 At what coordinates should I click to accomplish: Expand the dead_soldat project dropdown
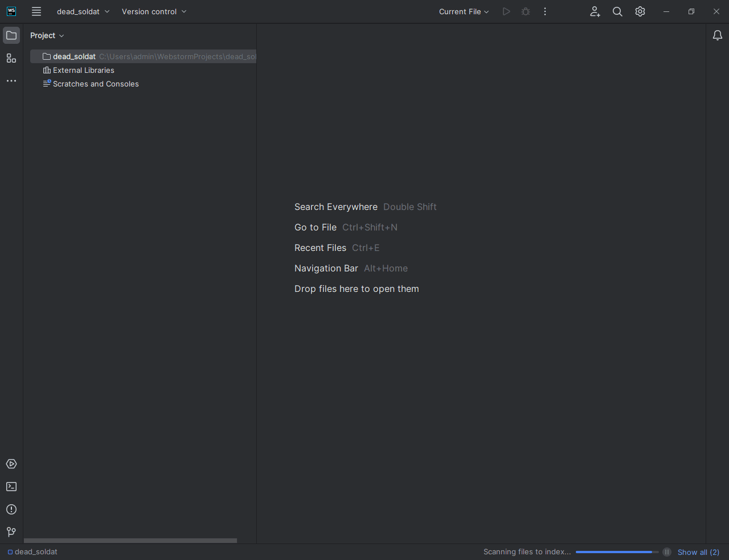coord(83,11)
